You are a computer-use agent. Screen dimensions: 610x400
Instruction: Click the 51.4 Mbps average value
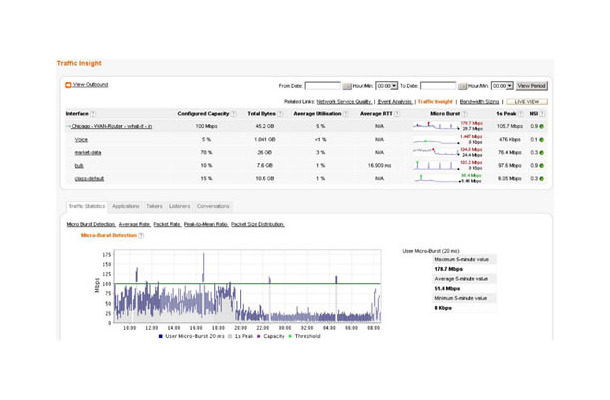[447, 289]
